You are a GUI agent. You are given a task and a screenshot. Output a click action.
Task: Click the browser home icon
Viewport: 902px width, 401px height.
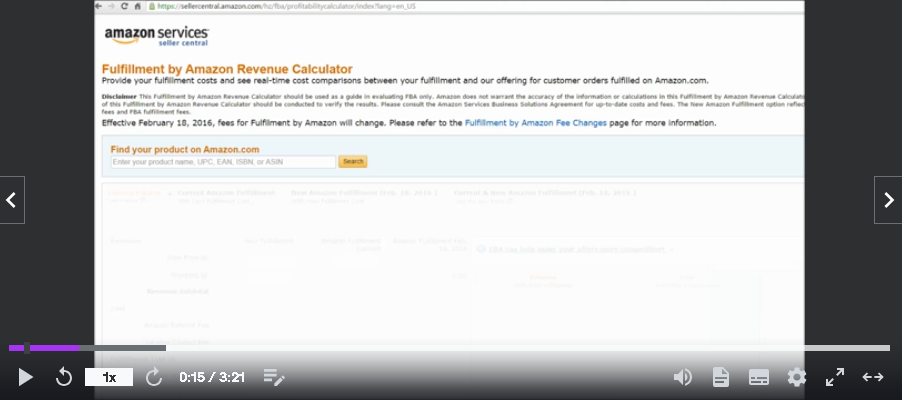tap(137, 6)
